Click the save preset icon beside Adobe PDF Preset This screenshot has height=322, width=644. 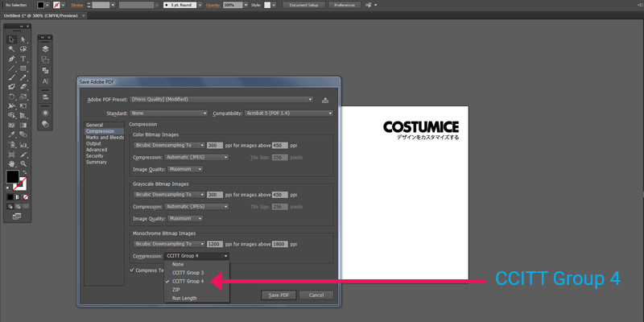[325, 100]
